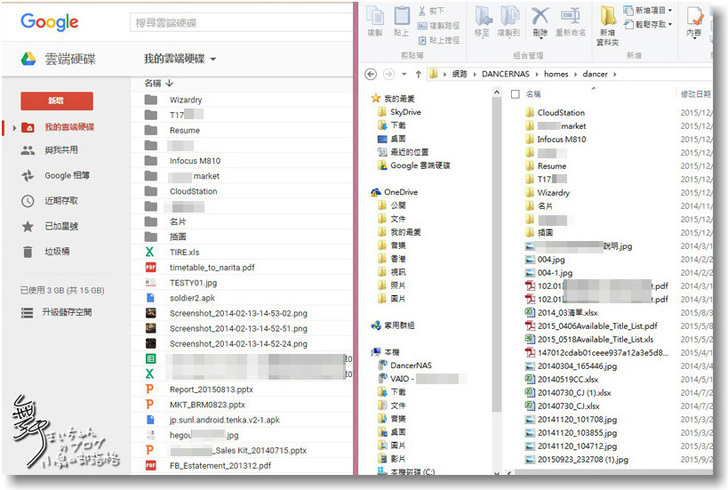Select Screenshot_2014-02-13-14-52-24.png in Drive

coord(238,344)
